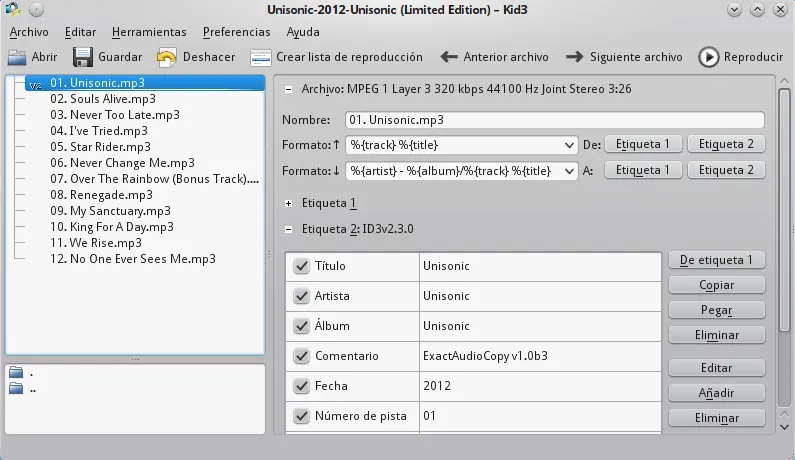Click the Crear lista de reproducción icon

click(261, 57)
